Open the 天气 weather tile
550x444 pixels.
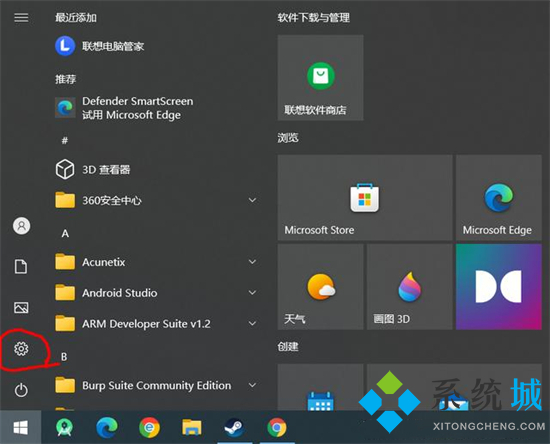tap(321, 287)
